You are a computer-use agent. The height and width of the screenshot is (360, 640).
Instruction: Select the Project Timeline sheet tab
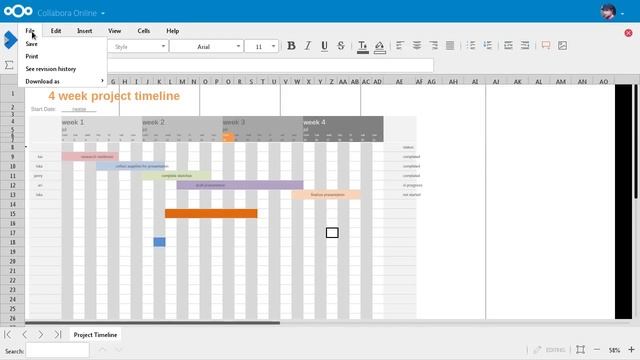click(95, 335)
